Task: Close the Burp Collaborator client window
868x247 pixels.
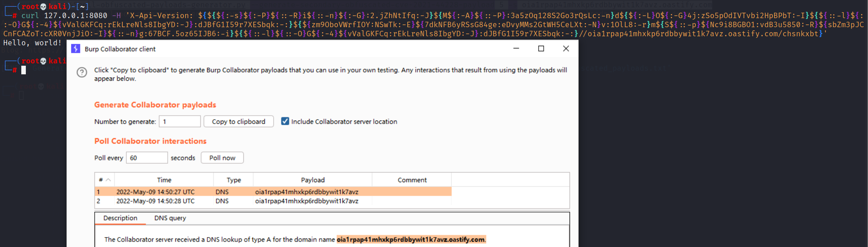Action: [x=566, y=48]
